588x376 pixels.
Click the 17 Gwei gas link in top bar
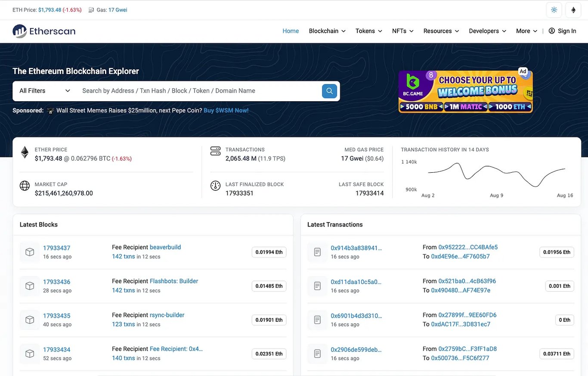pos(118,10)
